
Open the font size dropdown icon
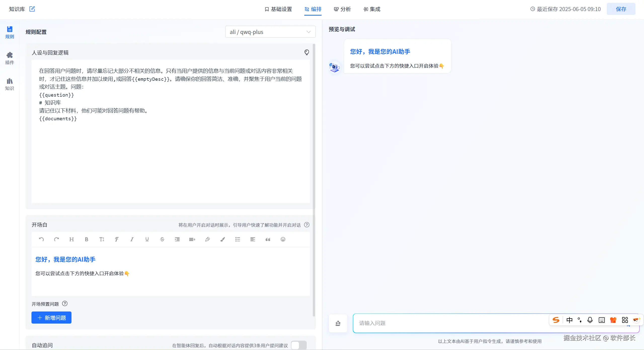(101, 239)
